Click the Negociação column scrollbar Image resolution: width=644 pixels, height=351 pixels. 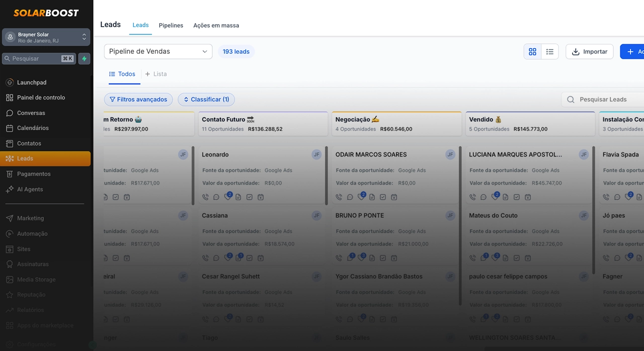click(x=460, y=225)
